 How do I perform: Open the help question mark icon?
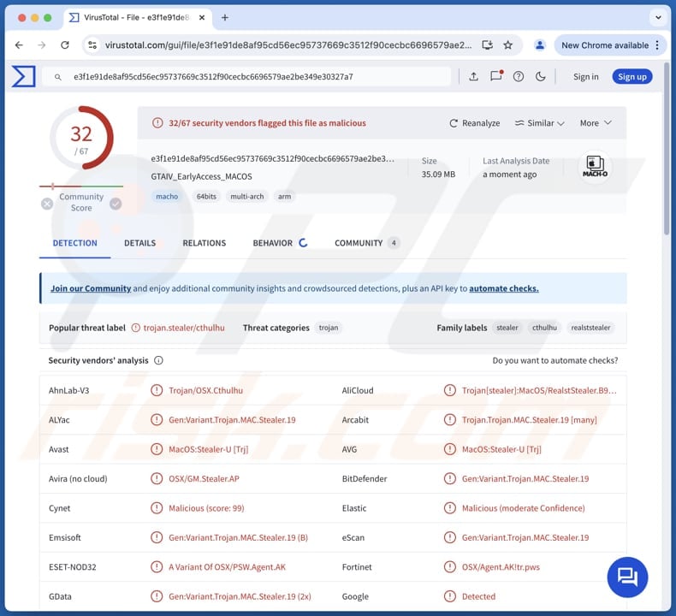[x=519, y=77]
